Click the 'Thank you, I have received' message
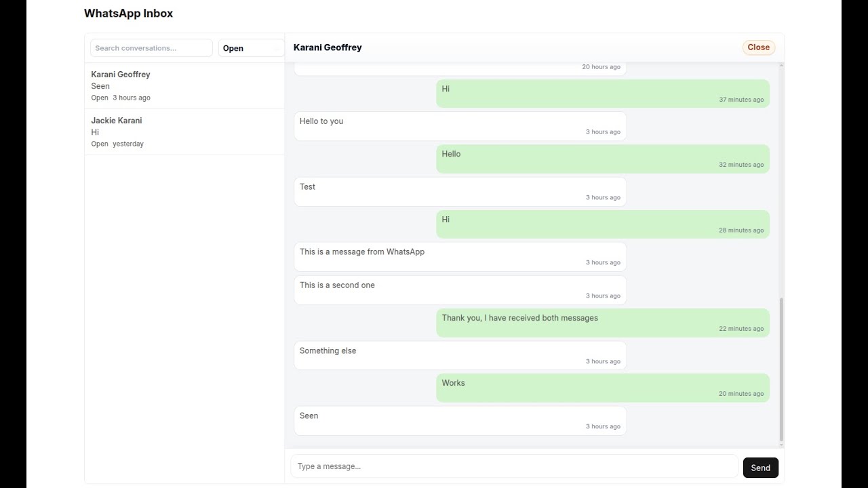Image resolution: width=868 pixels, height=488 pixels. coord(602,323)
